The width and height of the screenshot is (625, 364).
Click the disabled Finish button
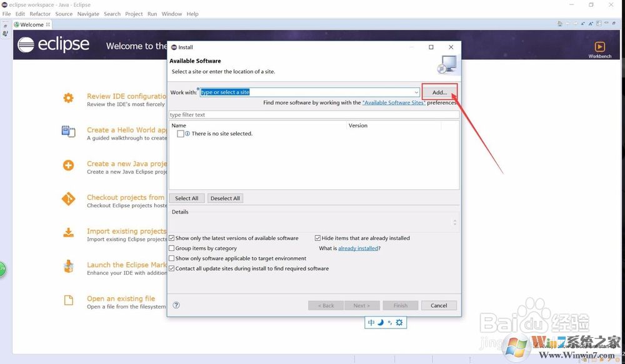click(400, 305)
